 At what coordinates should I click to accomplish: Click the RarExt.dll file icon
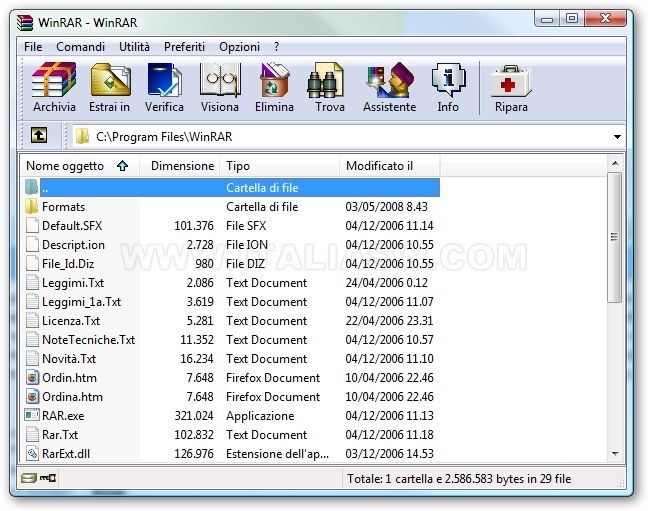coord(32,454)
